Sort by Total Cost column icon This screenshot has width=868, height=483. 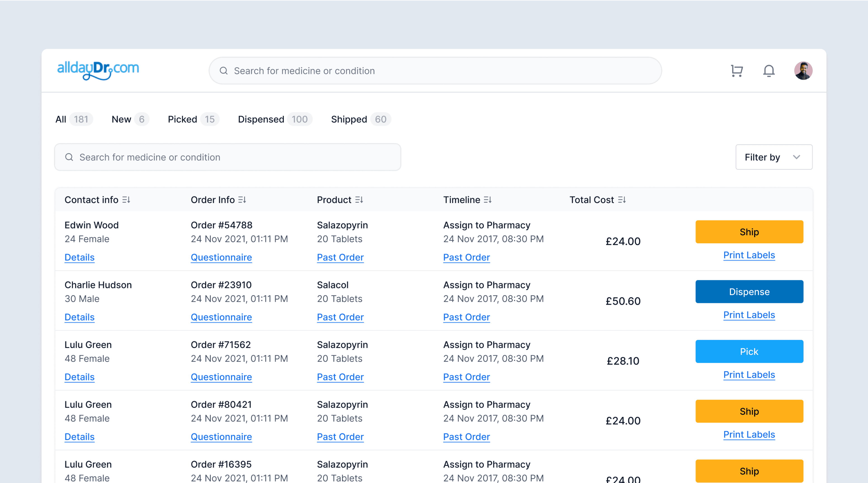[622, 200]
